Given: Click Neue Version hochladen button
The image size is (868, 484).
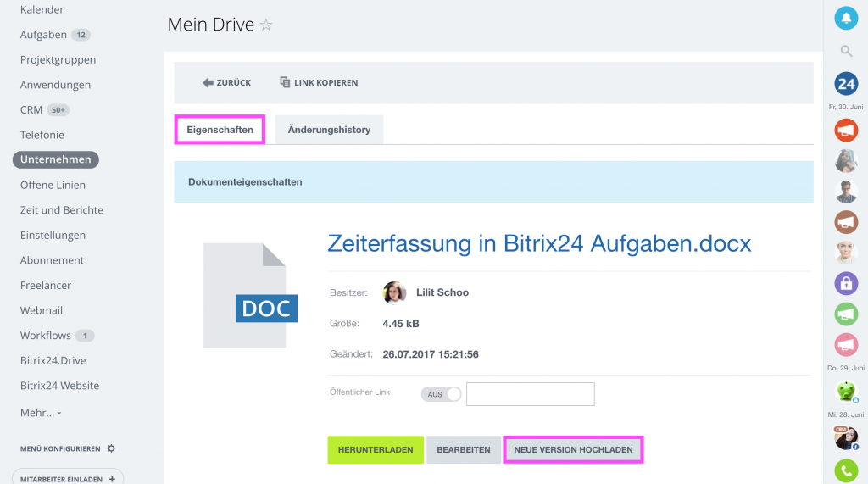Looking at the screenshot, I should pos(573,449).
